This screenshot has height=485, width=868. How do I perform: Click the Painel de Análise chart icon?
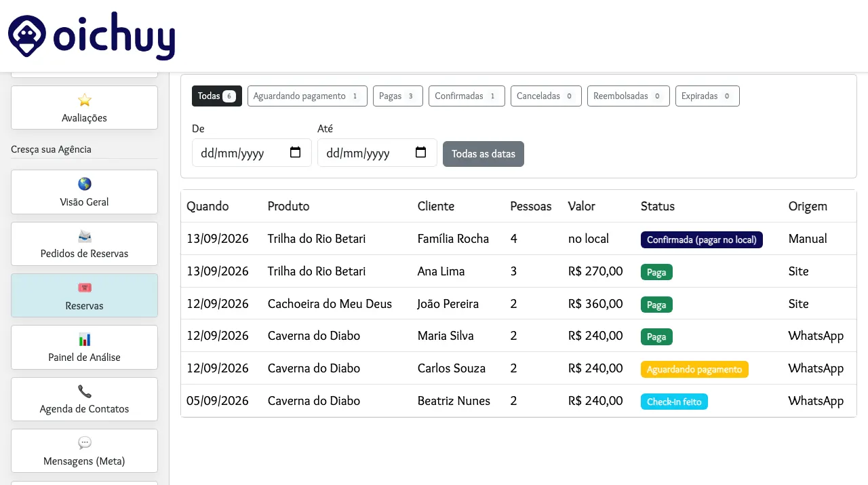(85, 340)
